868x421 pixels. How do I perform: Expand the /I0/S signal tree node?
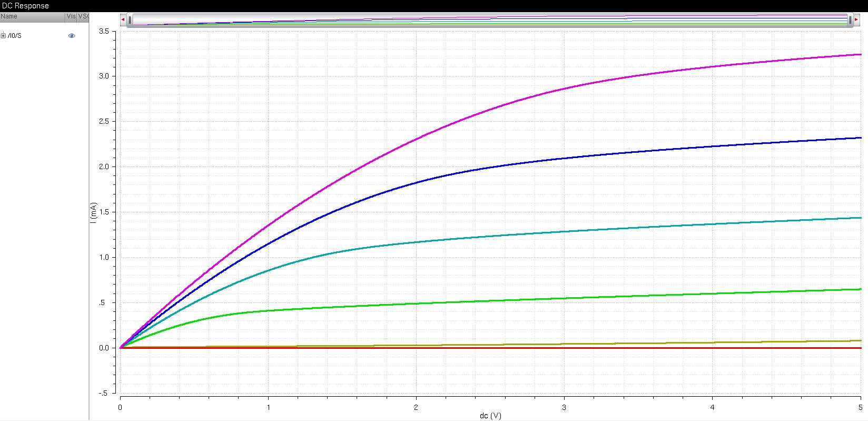tap(3, 36)
